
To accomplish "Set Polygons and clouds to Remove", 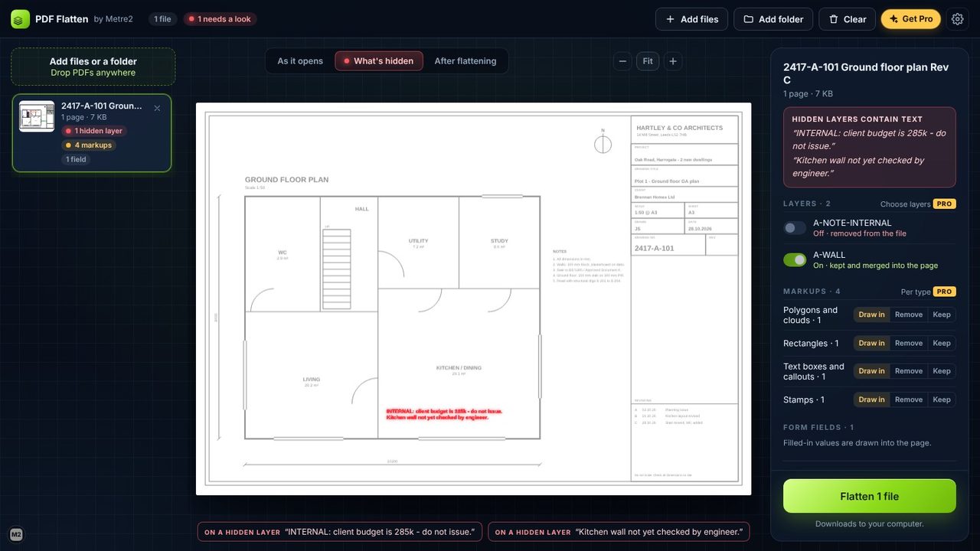I will click(909, 315).
